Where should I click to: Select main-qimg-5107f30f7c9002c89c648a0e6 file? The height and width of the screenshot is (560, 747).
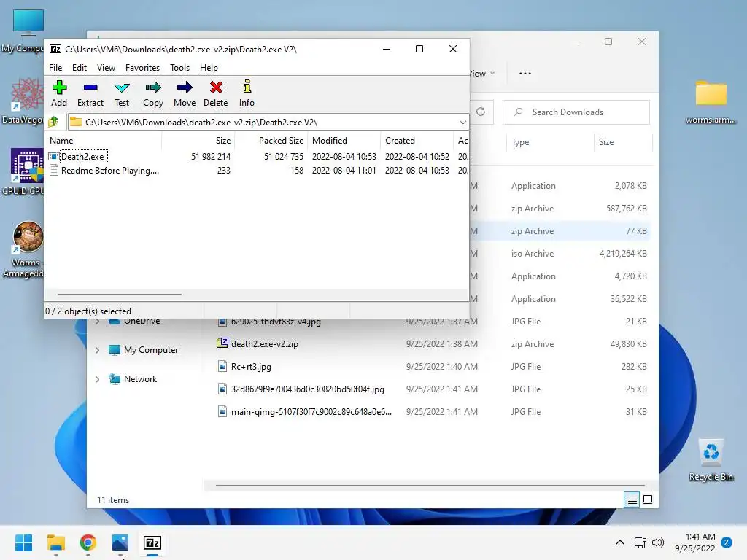[311, 412]
